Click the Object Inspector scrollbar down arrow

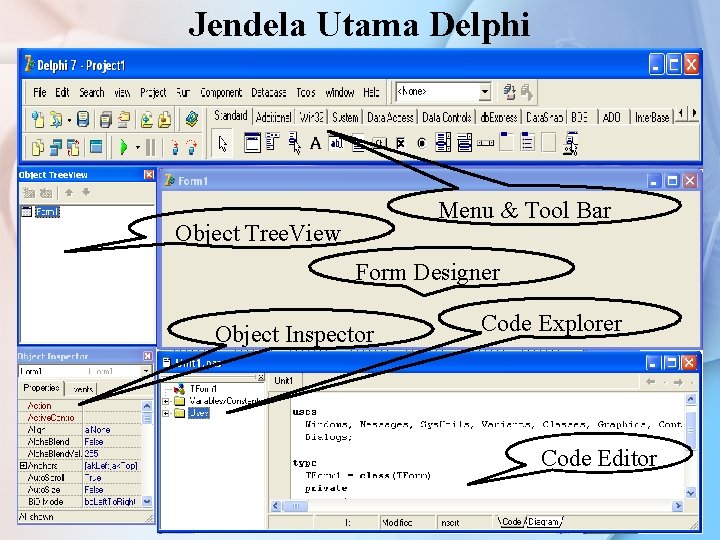[147, 501]
